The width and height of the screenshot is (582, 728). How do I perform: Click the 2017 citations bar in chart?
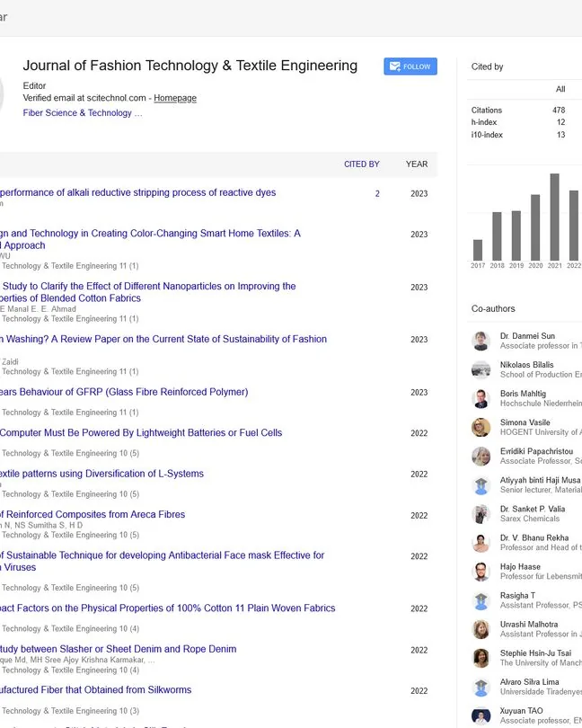478,250
